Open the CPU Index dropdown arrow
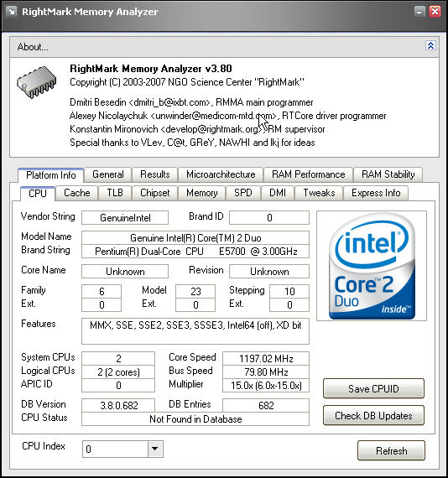The image size is (448, 478). point(155,449)
